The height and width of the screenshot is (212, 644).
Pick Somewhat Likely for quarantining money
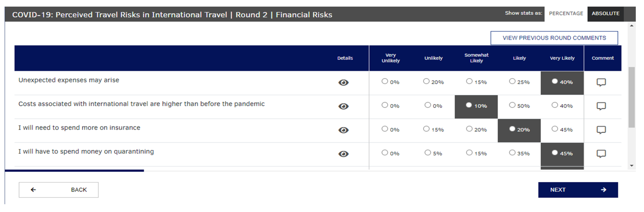click(469, 153)
